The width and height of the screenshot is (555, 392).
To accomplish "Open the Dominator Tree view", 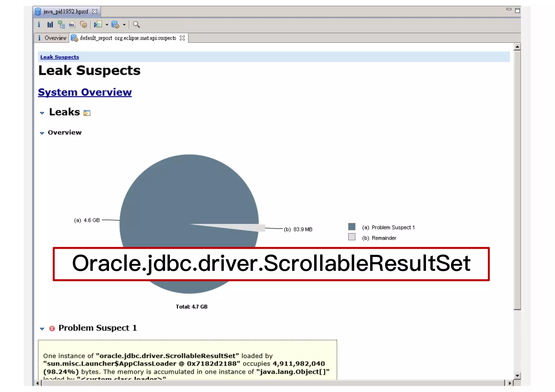I will [x=62, y=25].
